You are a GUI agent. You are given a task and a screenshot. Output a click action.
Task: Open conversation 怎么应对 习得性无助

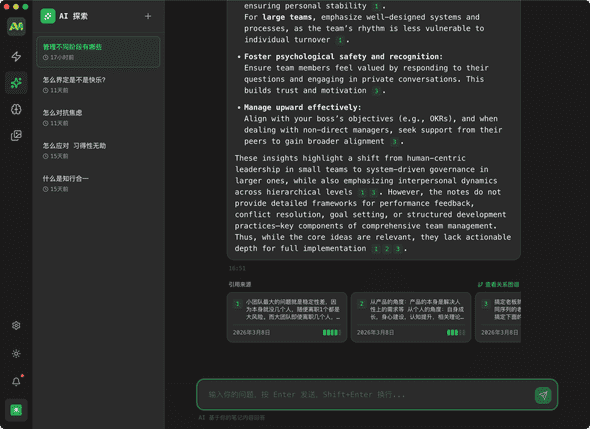pos(98,151)
